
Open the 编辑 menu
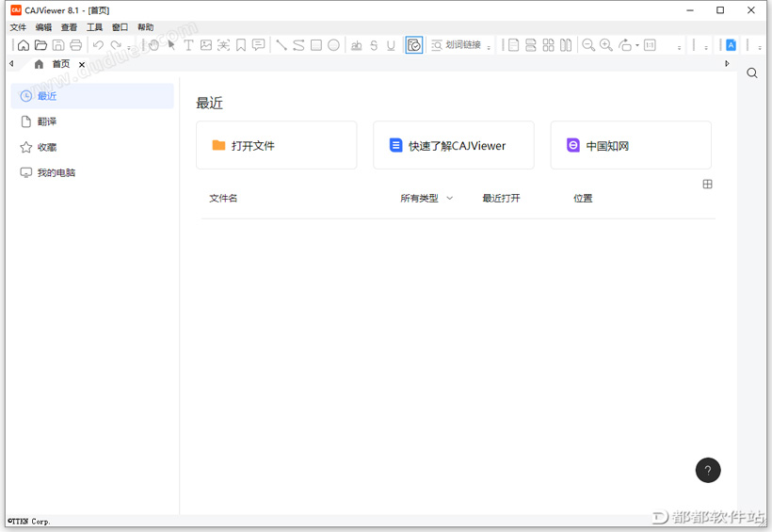[x=43, y=27]
